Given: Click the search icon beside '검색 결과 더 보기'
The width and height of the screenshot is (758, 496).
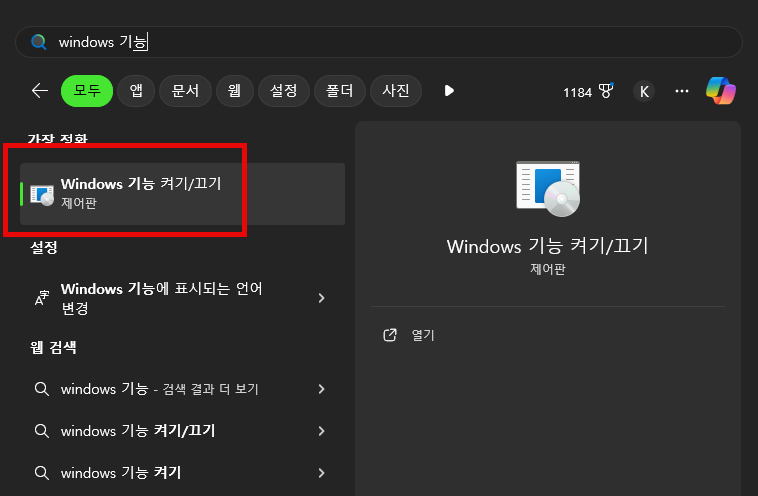Looking at the screenshot, I should point(42,389).
